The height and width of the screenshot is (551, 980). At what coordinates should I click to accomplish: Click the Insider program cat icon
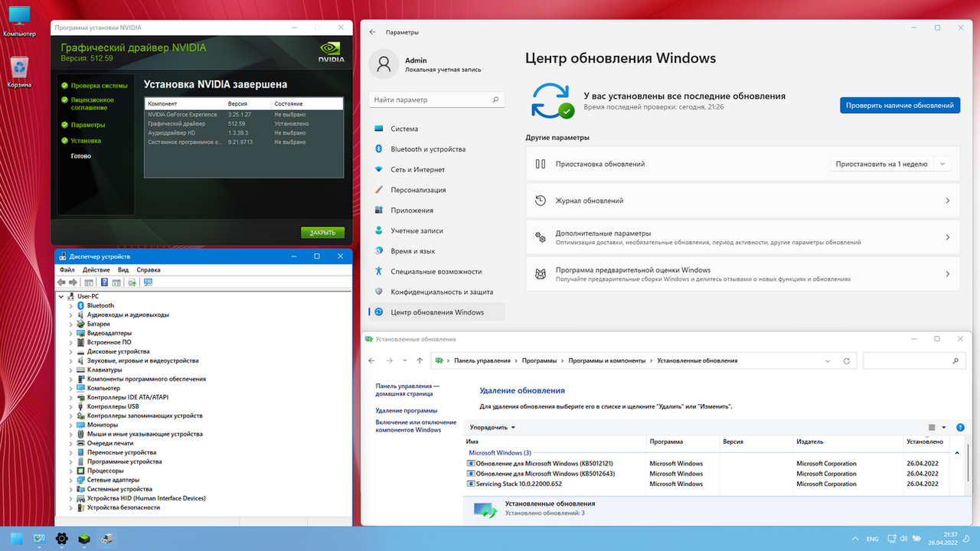[x=541, y=274]
